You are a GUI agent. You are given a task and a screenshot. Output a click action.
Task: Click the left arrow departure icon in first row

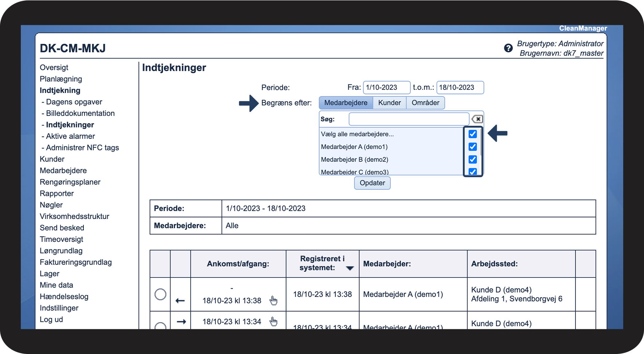(180, 301)
